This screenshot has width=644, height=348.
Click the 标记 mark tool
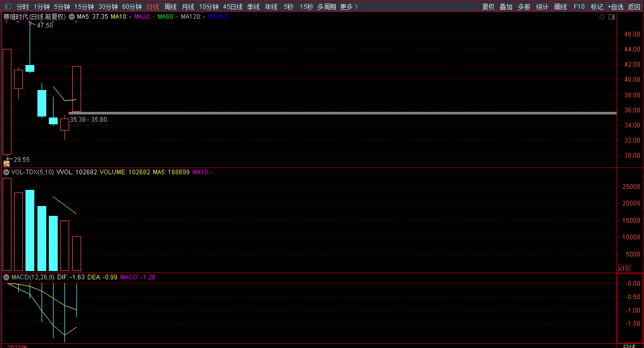point(597,7)
